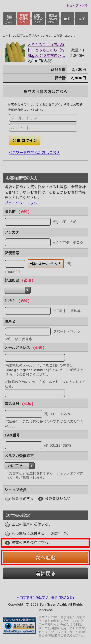Click the パスワードを忘れた方はこちら link
This screenshot has width=91, height=644.
point(34,152)
